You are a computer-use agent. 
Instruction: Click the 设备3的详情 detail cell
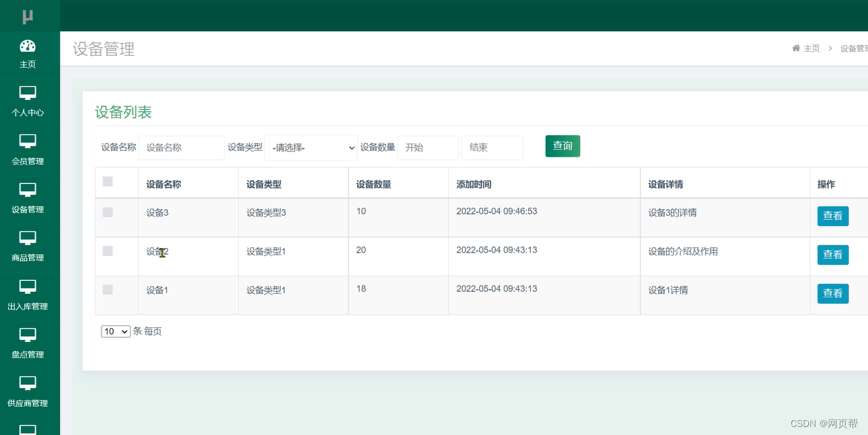tap(672, 212)
